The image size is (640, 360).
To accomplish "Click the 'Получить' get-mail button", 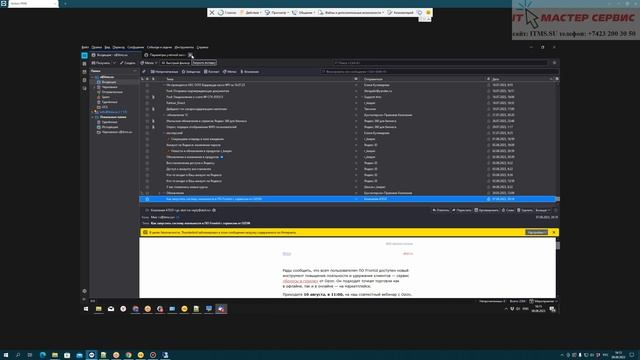I will pyautogui.click(x=101, y=63).
